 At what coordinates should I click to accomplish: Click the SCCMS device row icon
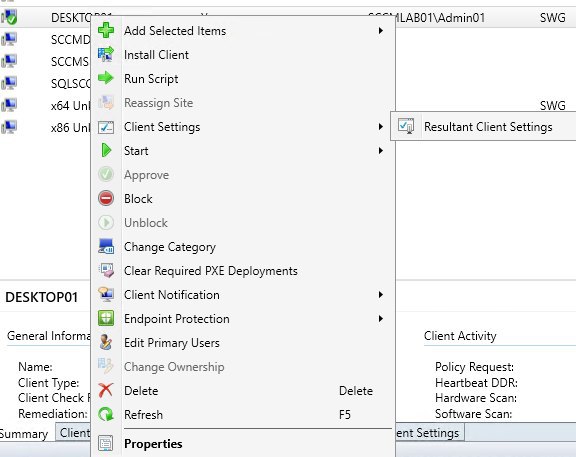tap(9, 61)
